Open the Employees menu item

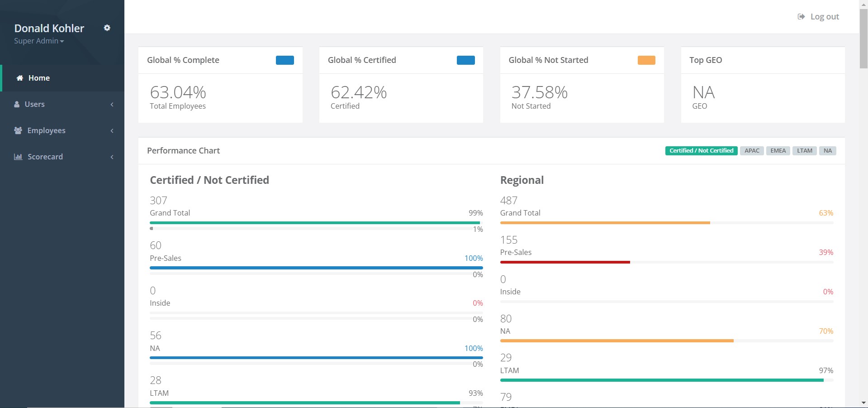click(62, 130)
